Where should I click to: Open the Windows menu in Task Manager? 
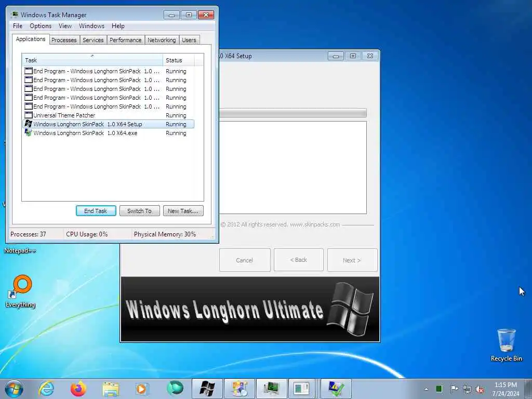pyautogui.click(x=91, y=26)
